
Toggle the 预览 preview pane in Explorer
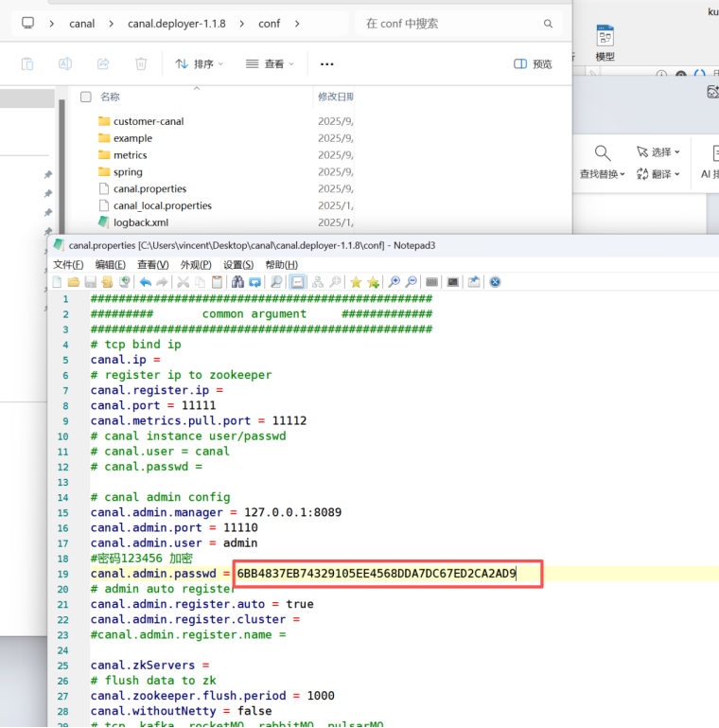point(533,64)
